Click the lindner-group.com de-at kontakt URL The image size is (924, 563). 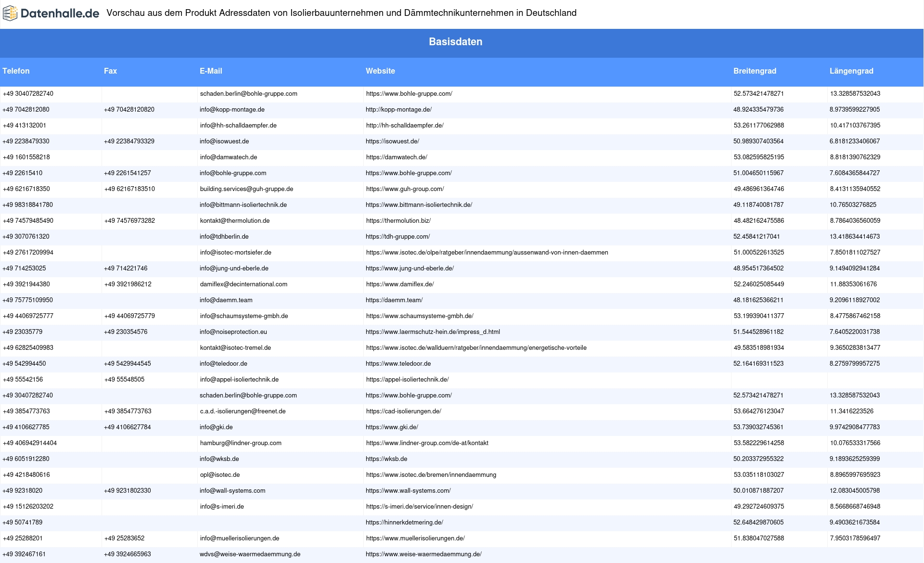click(x=427, y=443)
